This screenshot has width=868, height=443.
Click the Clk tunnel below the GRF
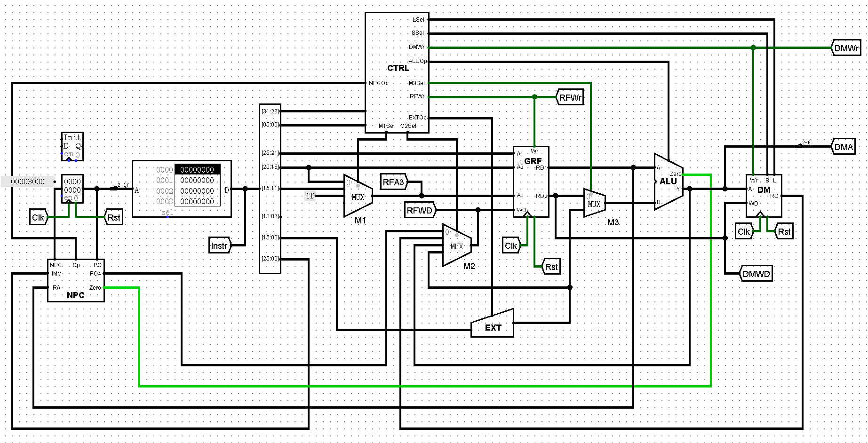[x=511, y=245]
